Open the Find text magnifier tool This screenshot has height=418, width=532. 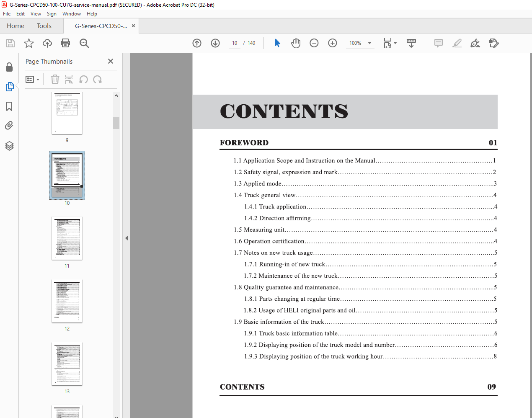(84, 43)
